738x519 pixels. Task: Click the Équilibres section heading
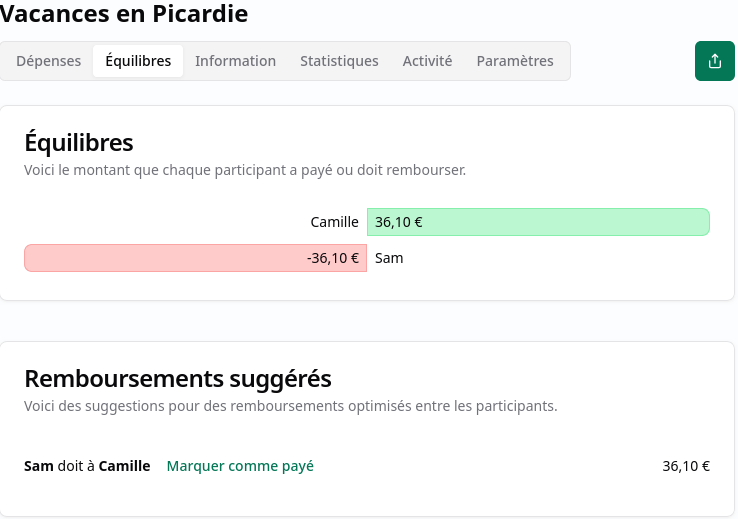[x=79, y=142]
